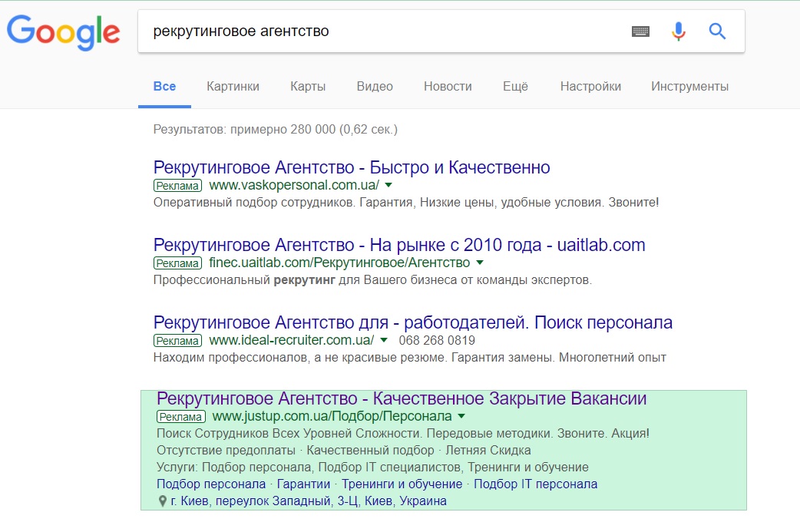Click the finec.uaitlab.com URL text

[x=339, y=263]
